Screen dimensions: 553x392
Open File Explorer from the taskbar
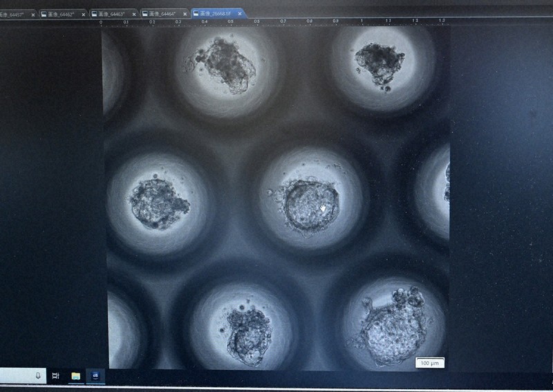click(x=76, y=376)
